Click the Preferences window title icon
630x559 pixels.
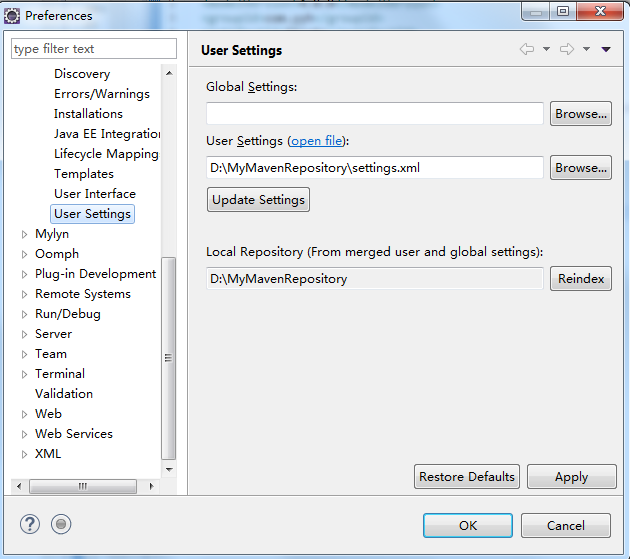pos(12,16)
